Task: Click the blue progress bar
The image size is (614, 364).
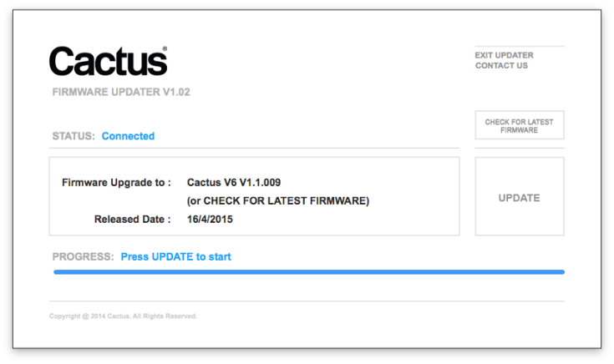Action: [308, 272]
